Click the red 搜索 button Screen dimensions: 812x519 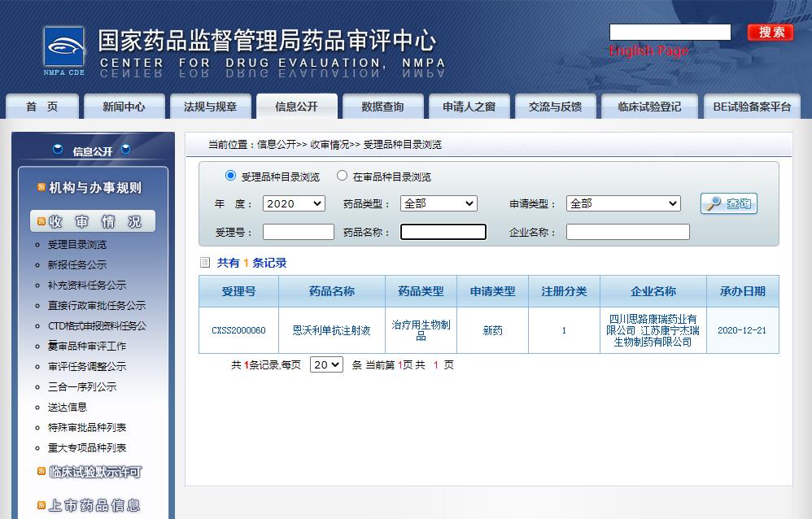(770, 33)
